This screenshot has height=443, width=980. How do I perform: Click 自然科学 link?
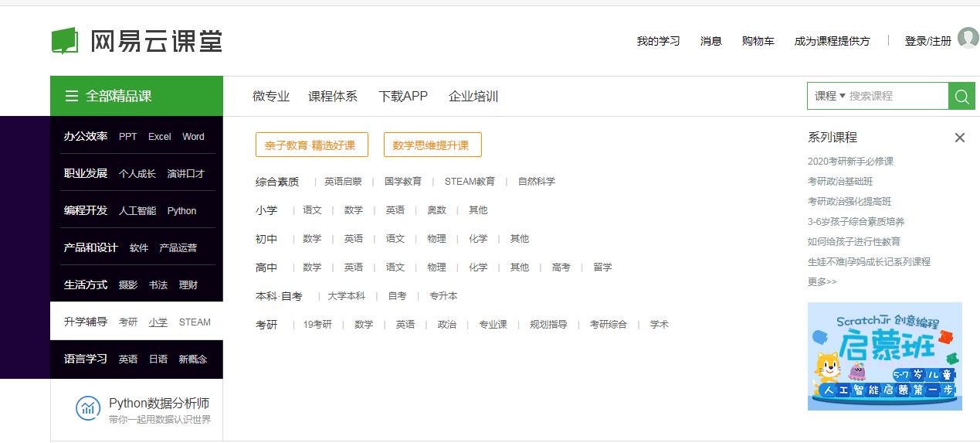click(537, 182)
